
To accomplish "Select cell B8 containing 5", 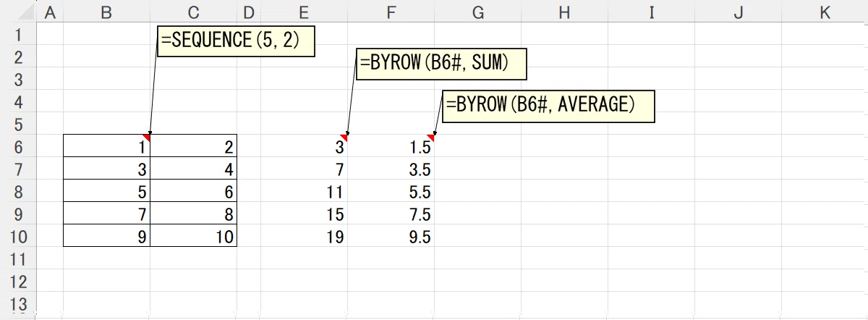I will tap(106, 191).
